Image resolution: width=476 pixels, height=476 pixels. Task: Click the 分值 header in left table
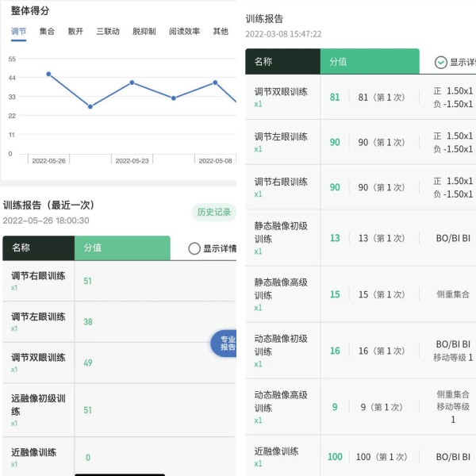(122, 248)
